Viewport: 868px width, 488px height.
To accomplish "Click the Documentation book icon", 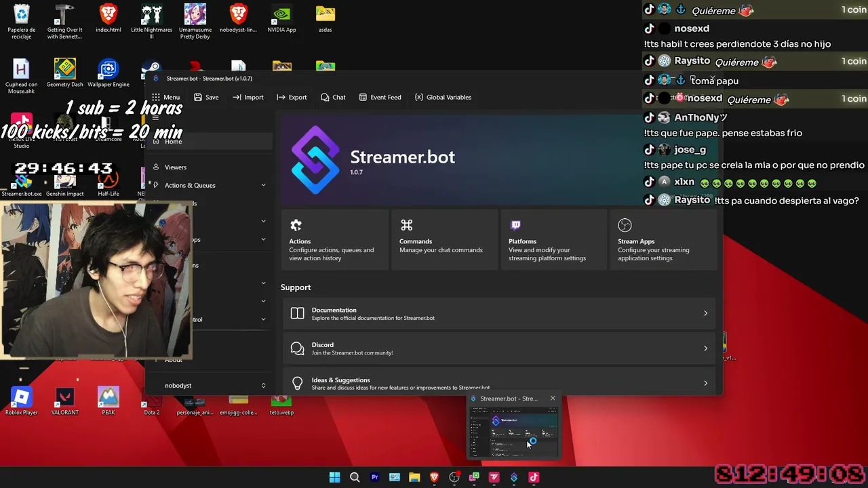I will (297, 313).
